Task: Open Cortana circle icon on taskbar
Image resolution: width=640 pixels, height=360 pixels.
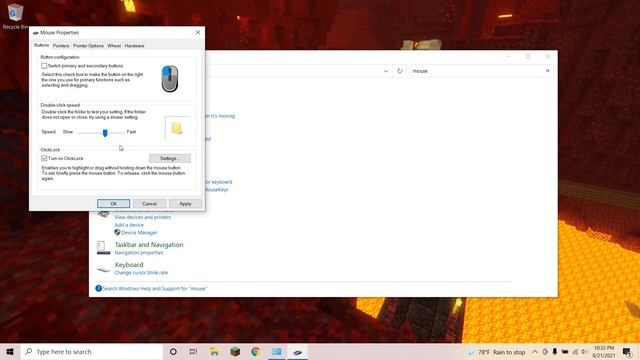Action: click(173, 351)
